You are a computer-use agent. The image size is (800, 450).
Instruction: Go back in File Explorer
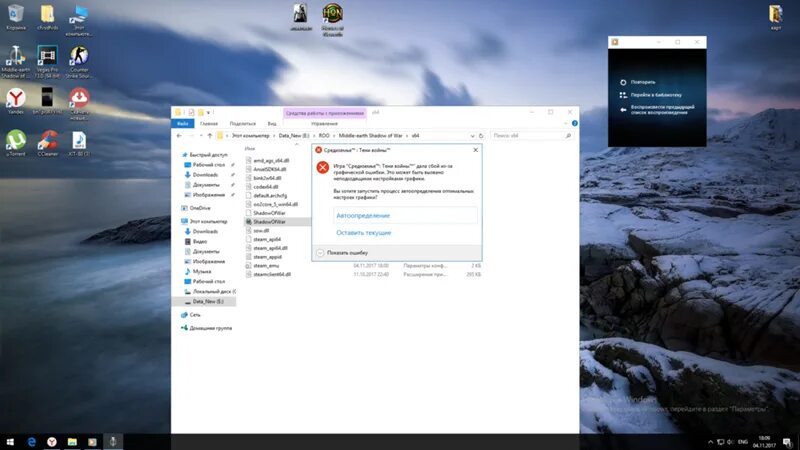(179, 136)
